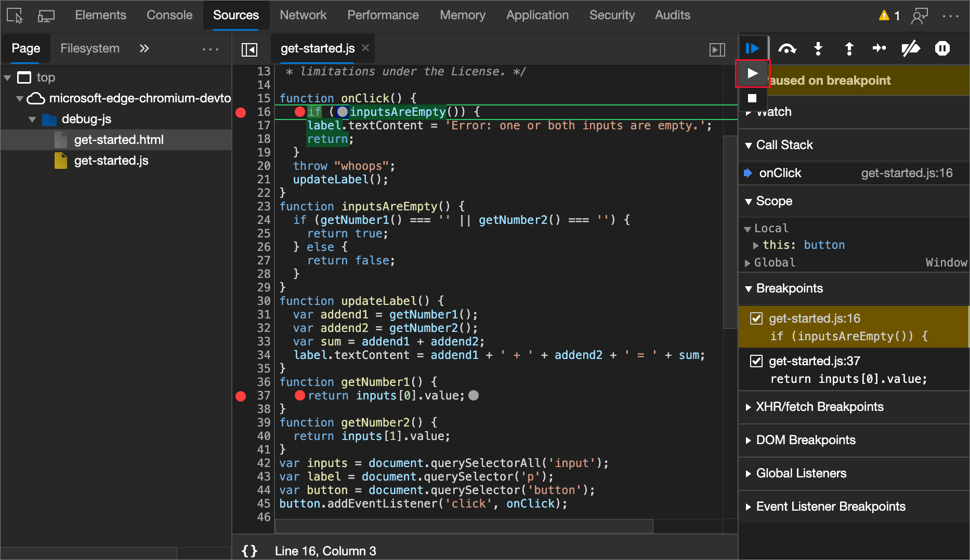Pretty-print the code with the braces icon
Screen dimensions: 970x560
pos(249,551)
